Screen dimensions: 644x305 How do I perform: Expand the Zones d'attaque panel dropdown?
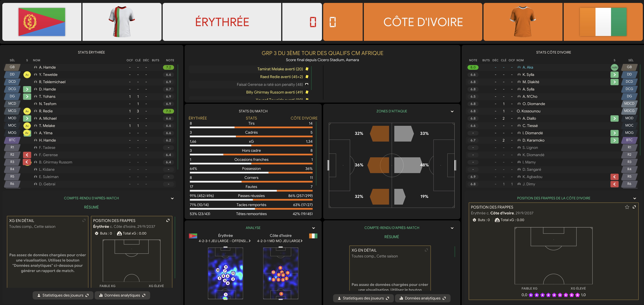point(452,111)
